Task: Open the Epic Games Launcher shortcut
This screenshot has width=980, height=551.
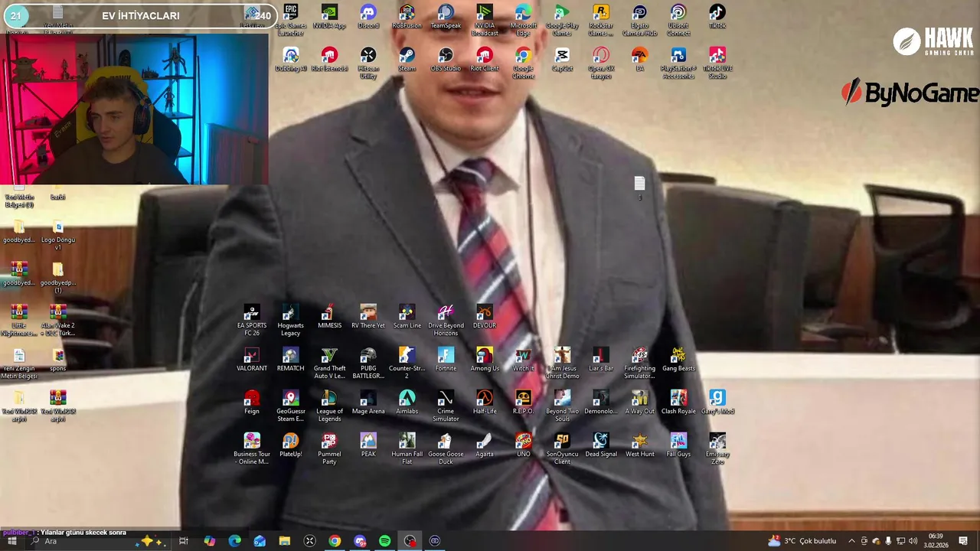Action: (290, 20)
